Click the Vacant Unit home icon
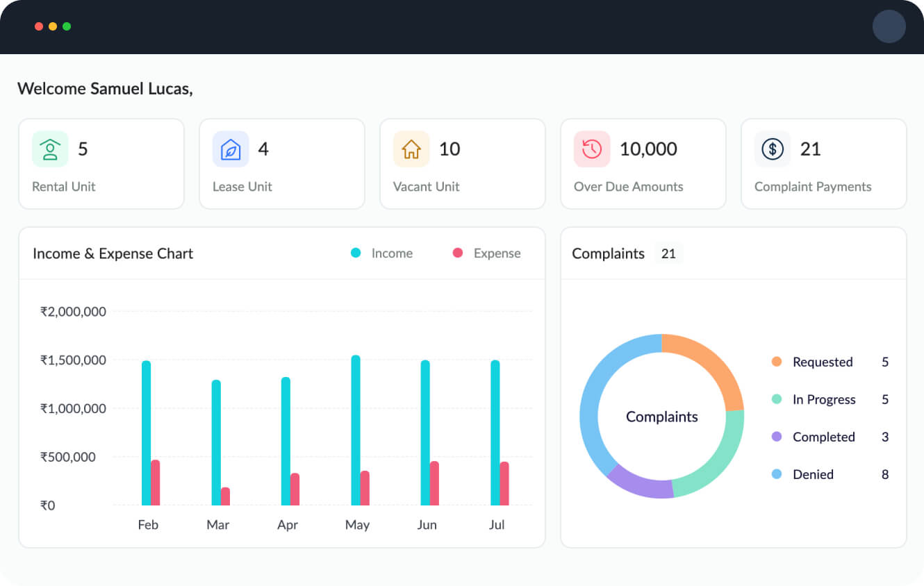The image size is (924, 586). (x=411, y=149)
